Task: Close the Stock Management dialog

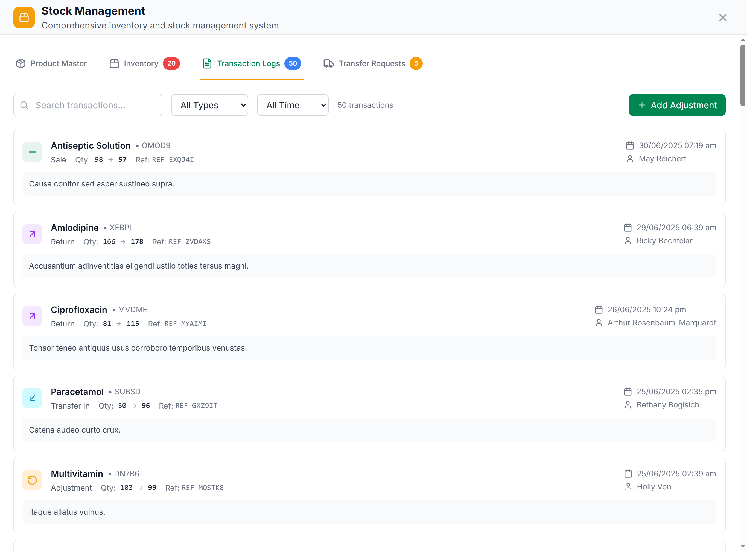Action: (x=722, y=17)
